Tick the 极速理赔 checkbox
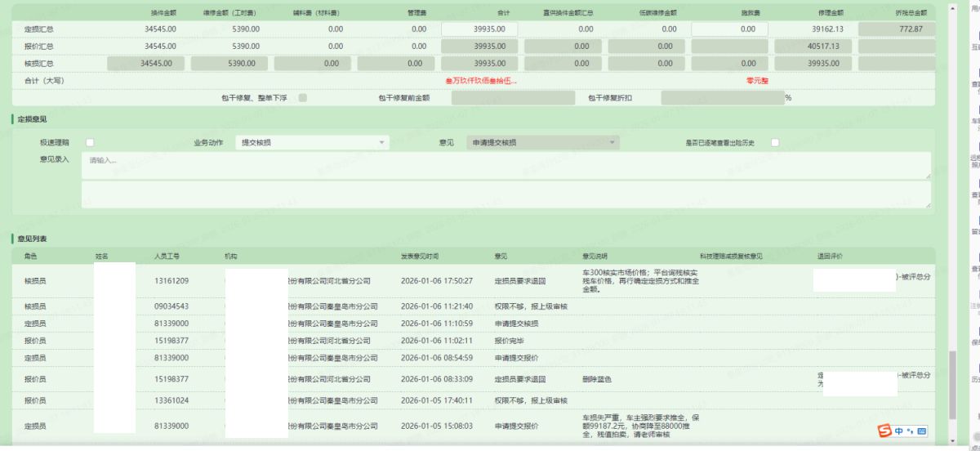This screenshot has height=451, width=980. coord(91,142)
